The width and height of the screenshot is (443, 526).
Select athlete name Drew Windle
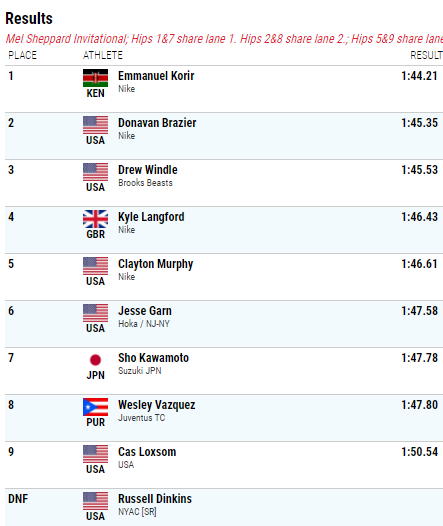click(x=148, y=170)
